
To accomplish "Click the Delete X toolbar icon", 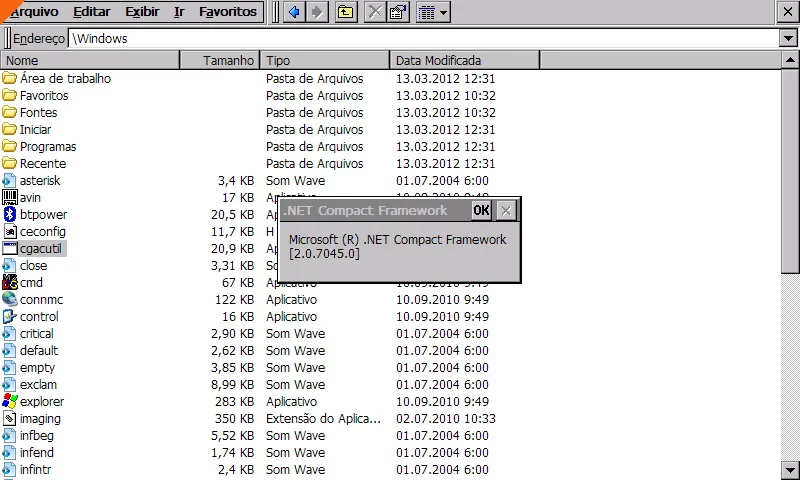I will coord(375,12).
